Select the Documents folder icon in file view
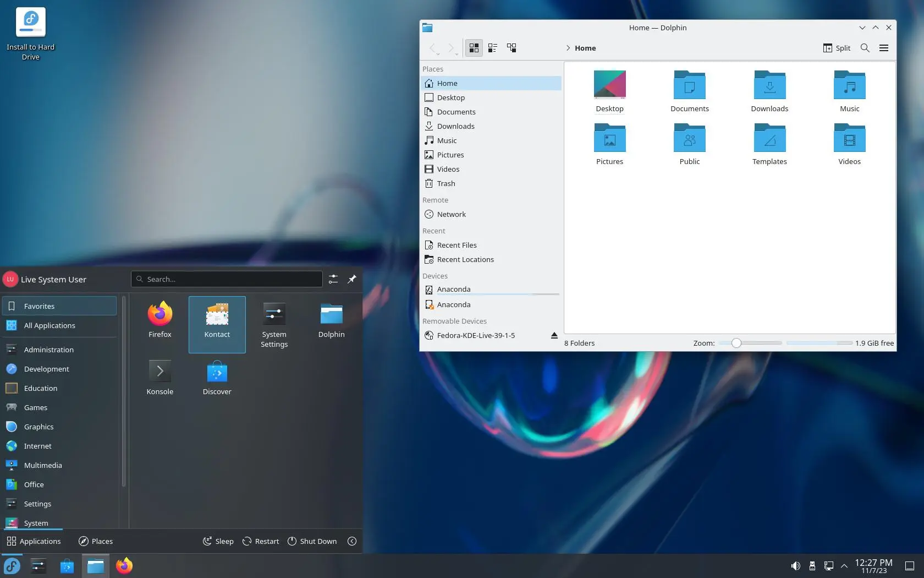924x578 pixels. 690,85
